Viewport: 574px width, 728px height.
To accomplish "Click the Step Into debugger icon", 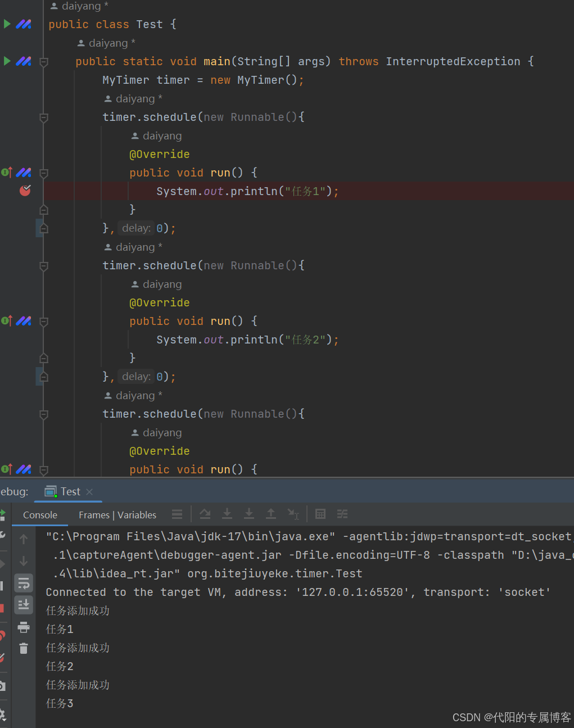I will (x=227, y=514).
